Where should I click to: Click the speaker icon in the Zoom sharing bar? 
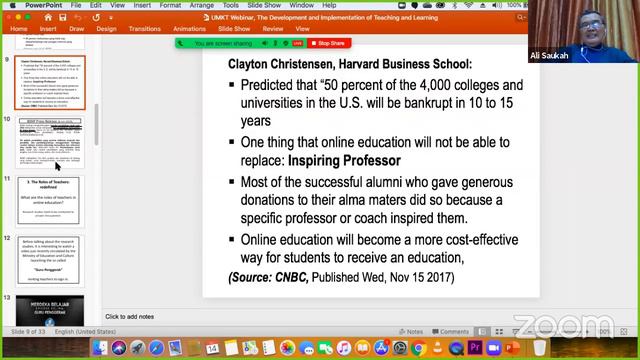pos(264,43)
